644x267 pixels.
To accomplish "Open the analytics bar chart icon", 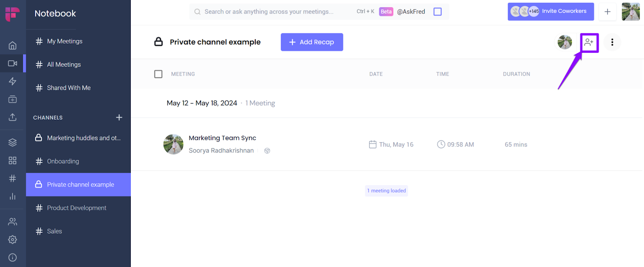I will click(12, 197).
